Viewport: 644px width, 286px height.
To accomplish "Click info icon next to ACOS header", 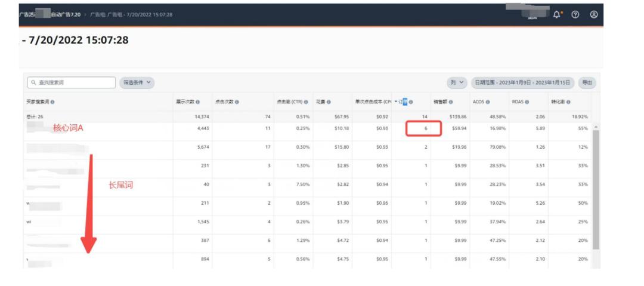I will pos(488,102).
